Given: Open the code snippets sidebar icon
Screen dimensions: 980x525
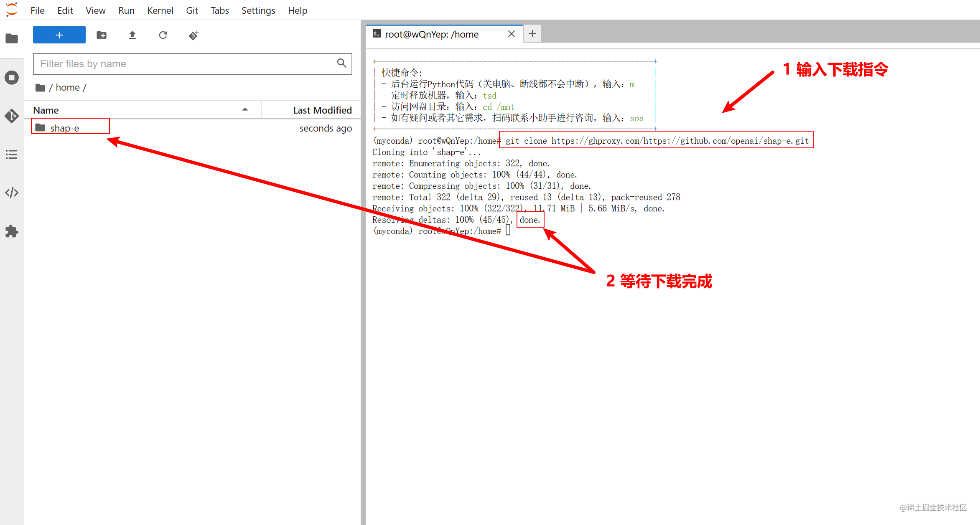Looking at the screenshot, I should coord(12,193).
